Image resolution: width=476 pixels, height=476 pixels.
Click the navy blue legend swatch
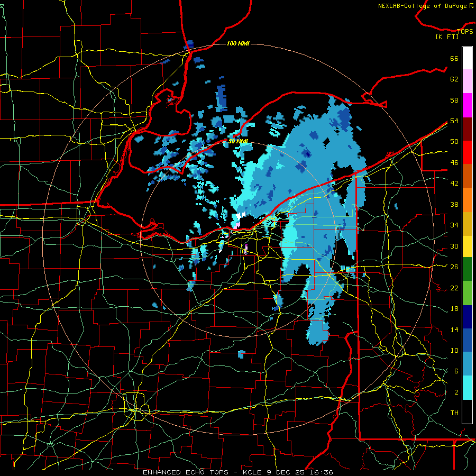click(467, 317)
